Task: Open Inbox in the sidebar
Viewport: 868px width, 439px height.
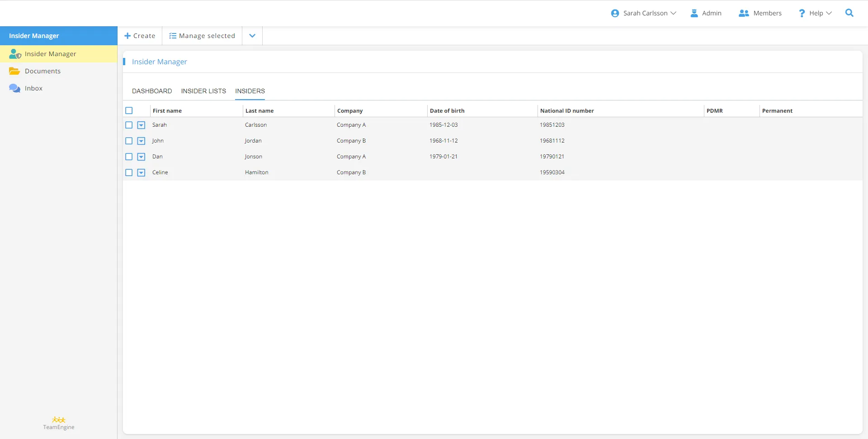Action: click(x=59, y=88)
